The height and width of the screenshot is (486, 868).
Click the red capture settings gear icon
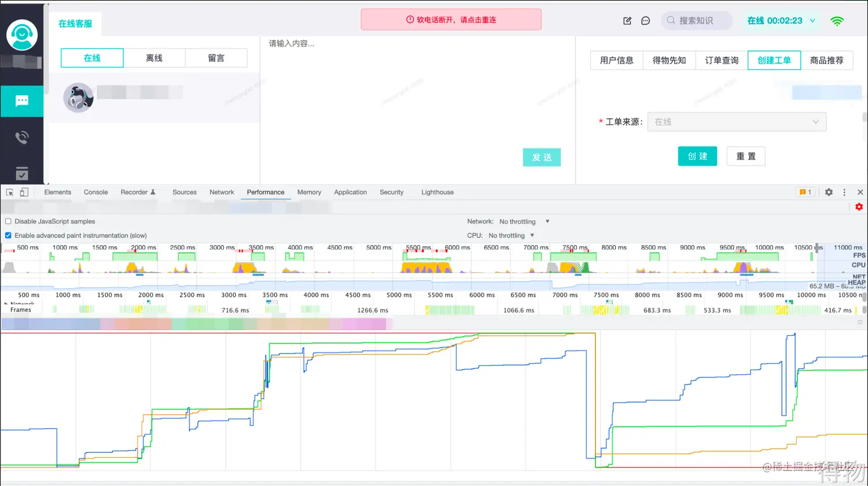pyautogui.click(x=859, y=207)
